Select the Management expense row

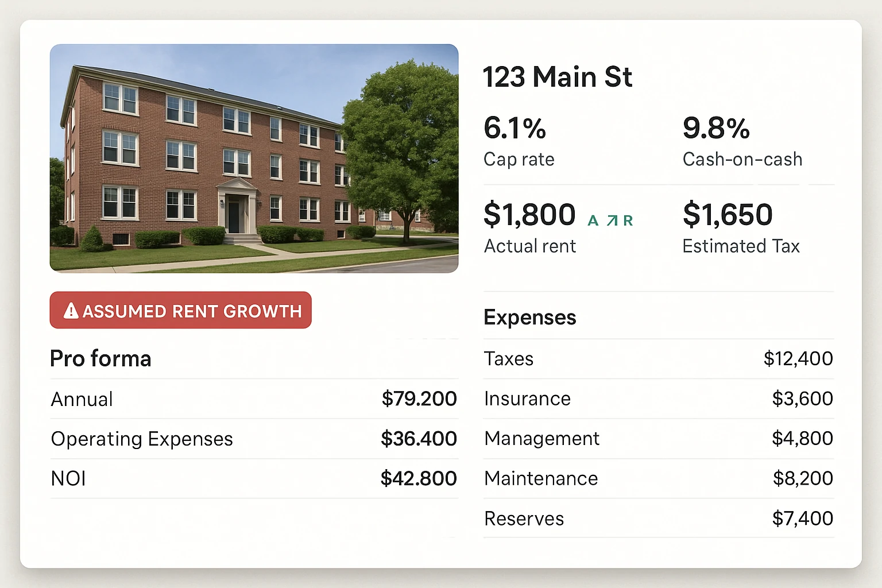coord(658,439)
